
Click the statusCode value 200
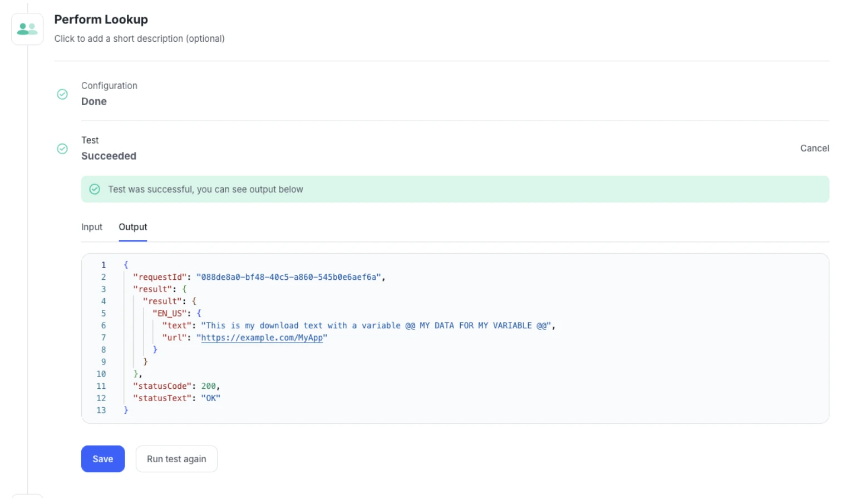209,386
